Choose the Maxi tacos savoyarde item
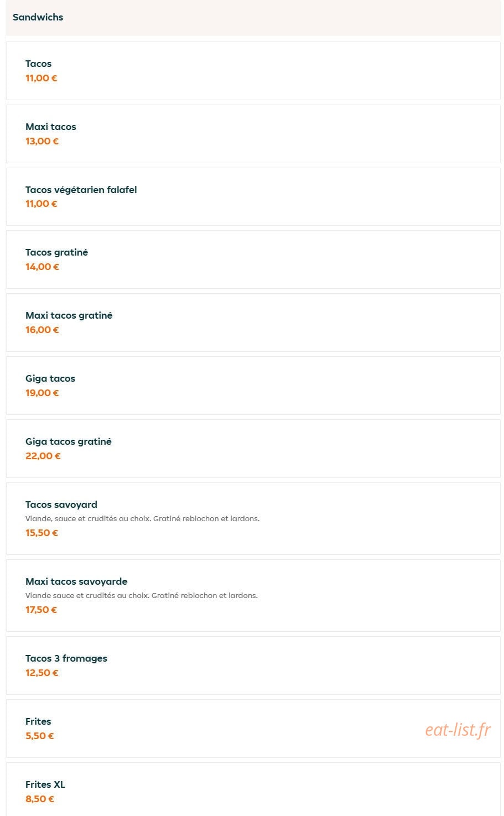 click(x=253, y=596)
